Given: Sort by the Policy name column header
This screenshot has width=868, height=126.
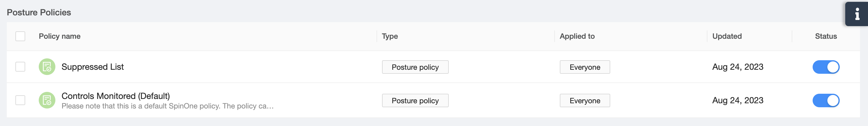Looking at the screenshot, I should click(60, 36).
